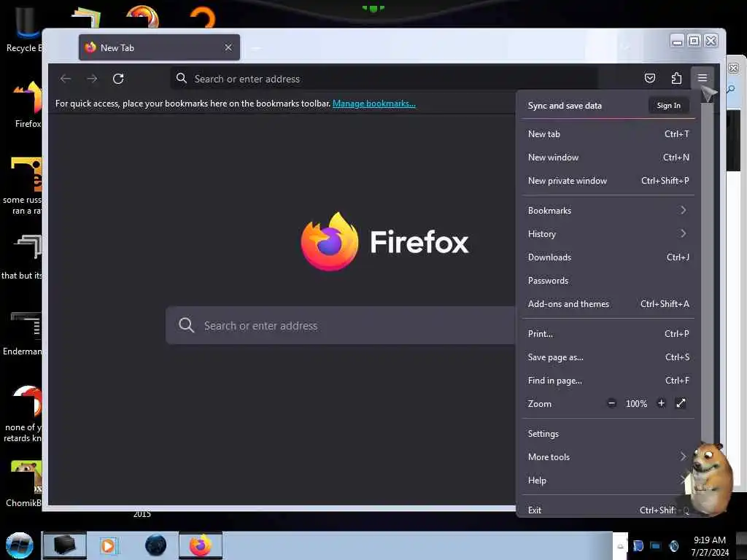Open the Firefox taskbar button
Screen dimensions: 747x560
pyautogui.click(x=201, y=545)
